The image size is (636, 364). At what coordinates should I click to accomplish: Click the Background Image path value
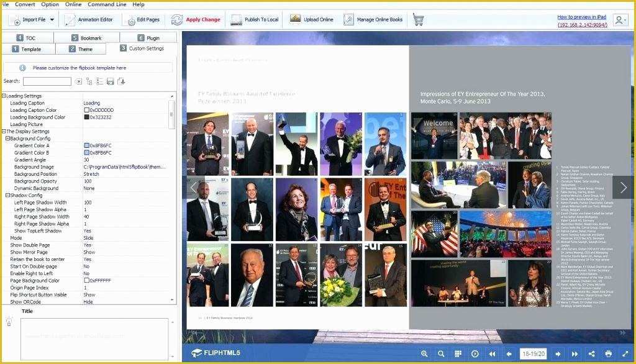point(124,167)
